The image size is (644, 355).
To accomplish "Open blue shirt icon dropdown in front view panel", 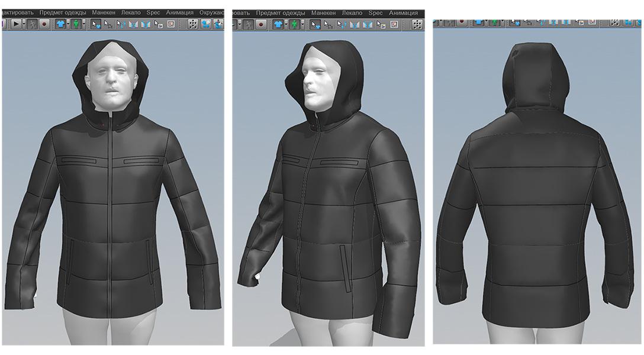I will coord(68,24).
